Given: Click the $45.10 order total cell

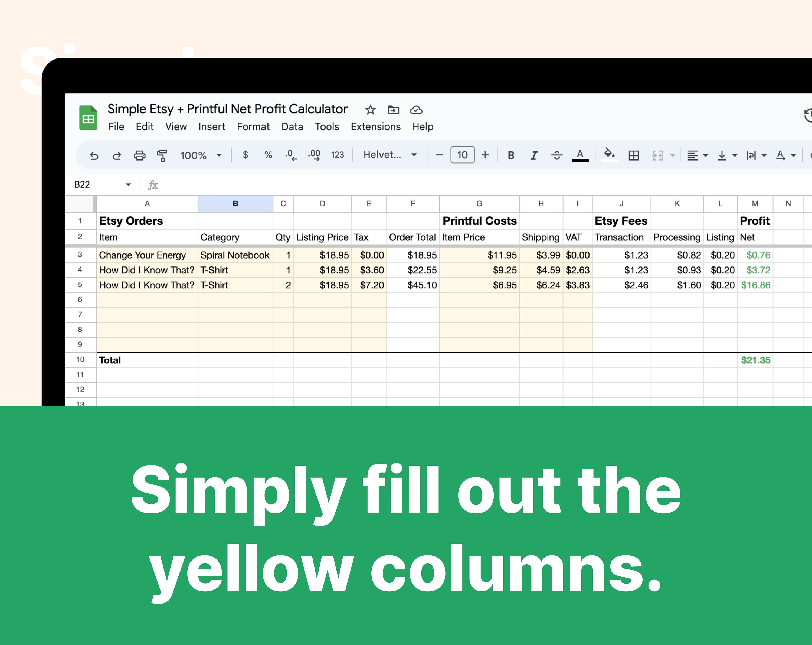Looking at the screenshot, I should (413, 285).
